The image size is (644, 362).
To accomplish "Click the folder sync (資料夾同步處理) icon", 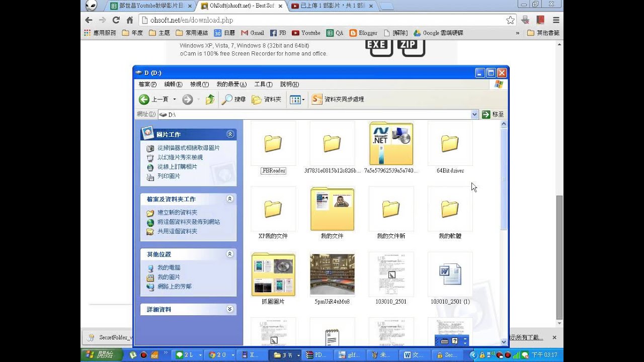I will pos(317,100).
